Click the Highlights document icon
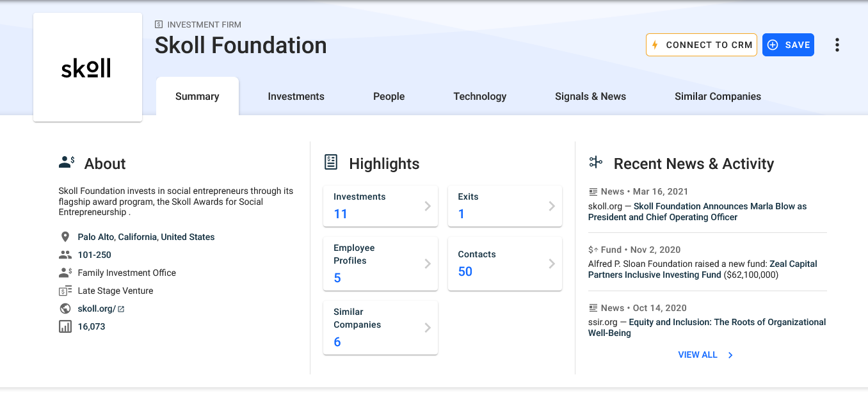This screenshot has width=868, height=400. [330, 162]
